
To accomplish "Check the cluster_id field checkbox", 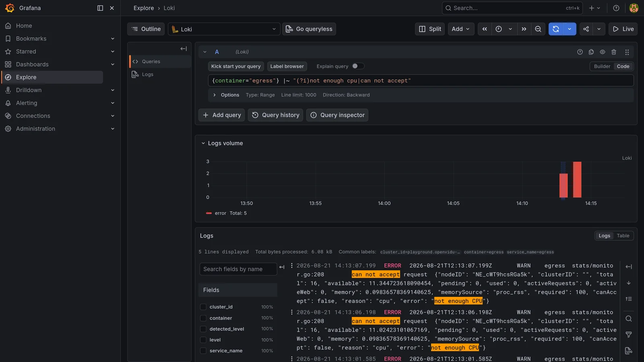I will point(203,307).
